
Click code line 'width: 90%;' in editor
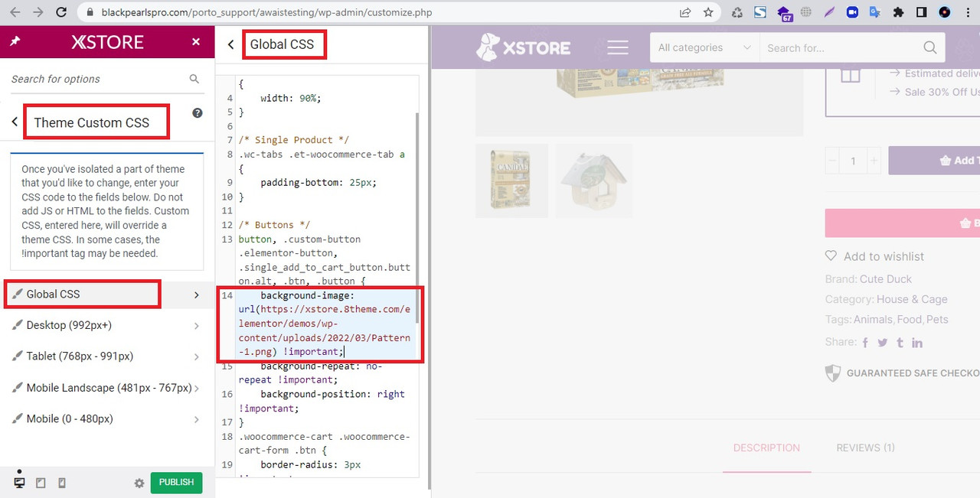[291, 98]
